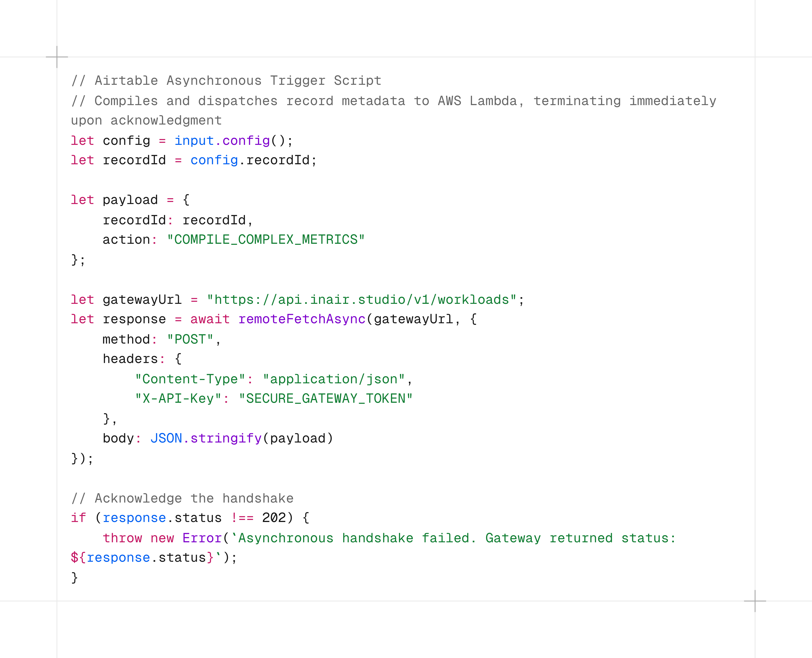812x658 pixels.
Task: Click the line "let payload = {"
Action: coord(130,200)
